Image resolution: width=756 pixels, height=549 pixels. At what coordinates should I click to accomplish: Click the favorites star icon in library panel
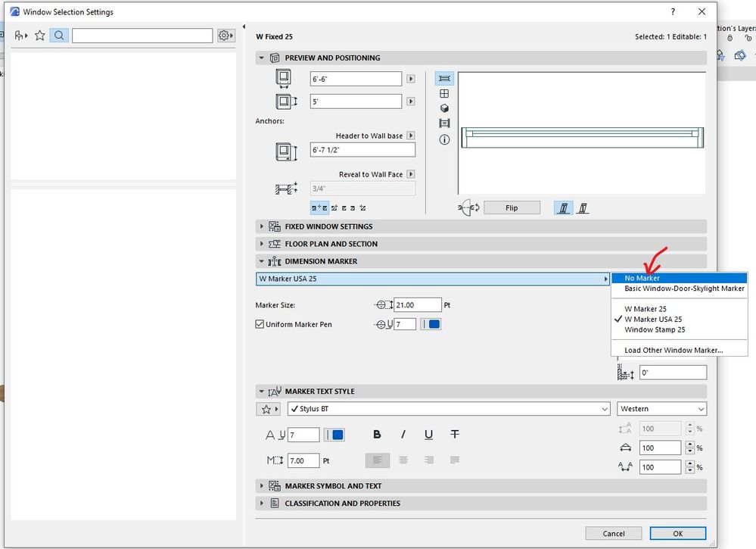point(40,36)
